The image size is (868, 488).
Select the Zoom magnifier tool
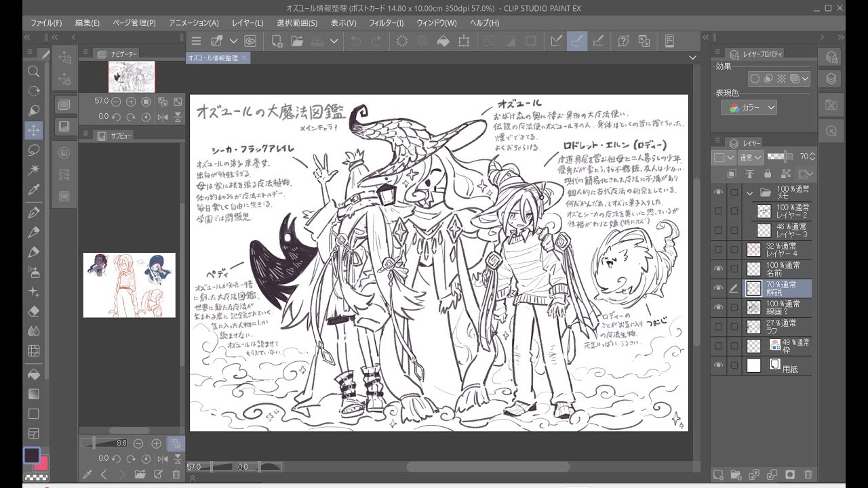(x=33, y=71)
